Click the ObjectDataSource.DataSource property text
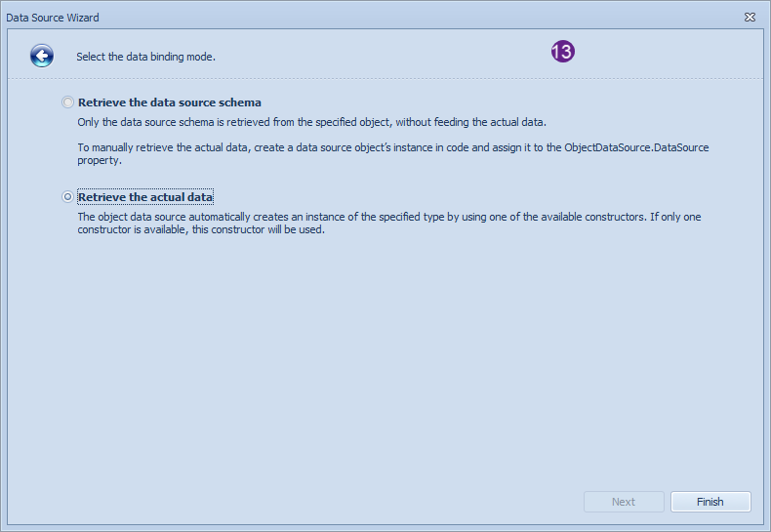Image resolution: width=771 pixels, height=532 pixels. 636,147
